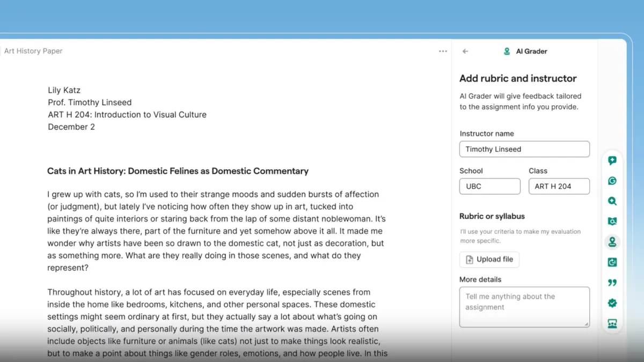Click the Upload file button
The image size is (644, 362).
[x=489, y=259]
